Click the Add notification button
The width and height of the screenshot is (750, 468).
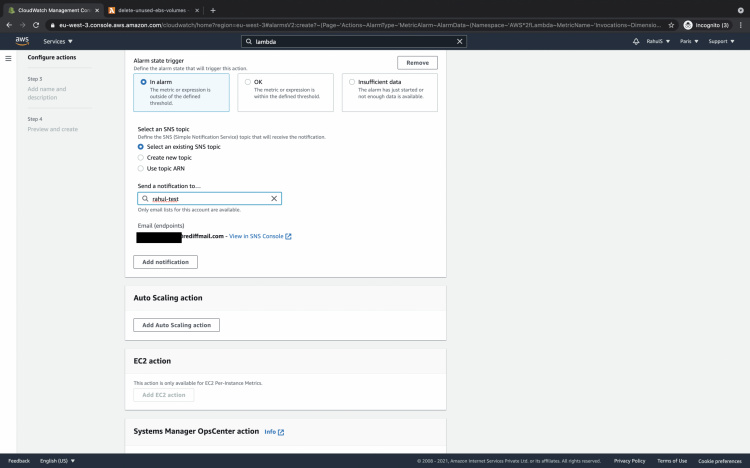(x=166, y=262)
